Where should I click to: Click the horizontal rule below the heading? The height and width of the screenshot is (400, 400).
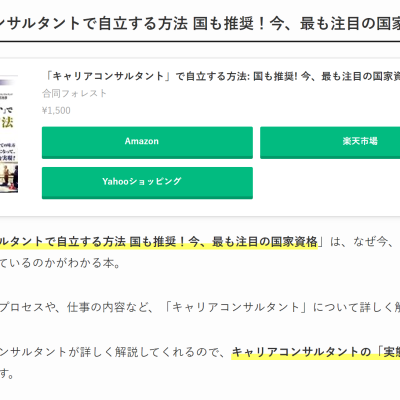click(200, 42)
